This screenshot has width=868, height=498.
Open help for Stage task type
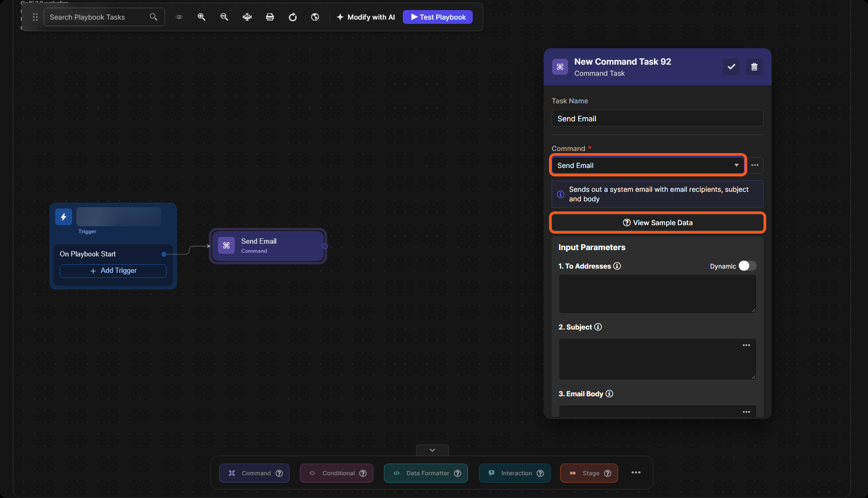608,473
